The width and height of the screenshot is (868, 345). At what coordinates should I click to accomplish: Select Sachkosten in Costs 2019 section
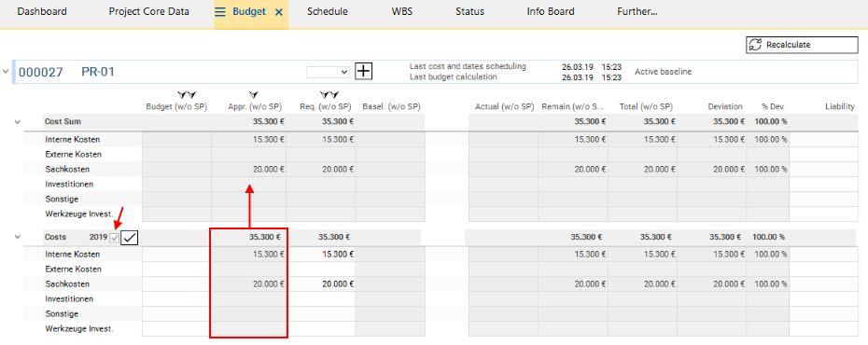(67, 284)
